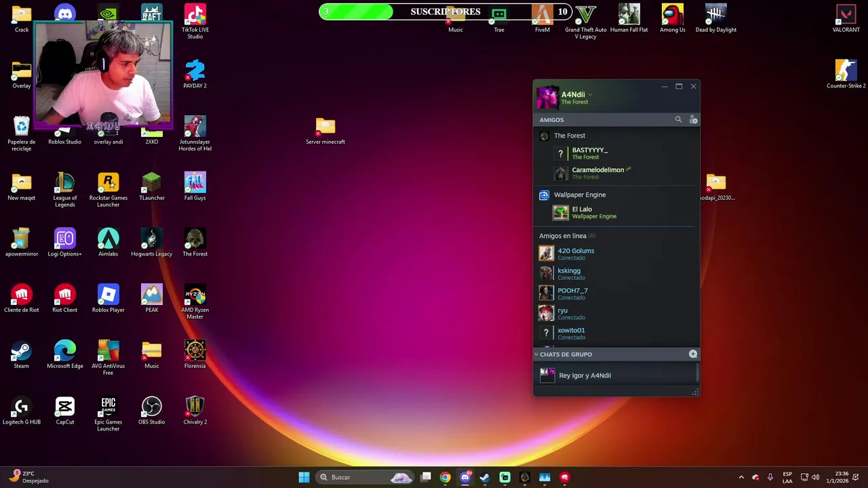Open the Jotunnslayer Hordes of Hel icon
Screen dimensions: 868x488
(x=195, y=134)
